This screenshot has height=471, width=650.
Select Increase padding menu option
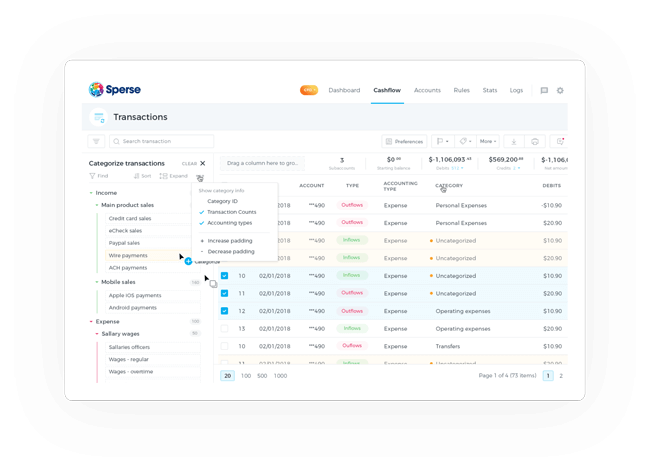click(x=230, y=241)
